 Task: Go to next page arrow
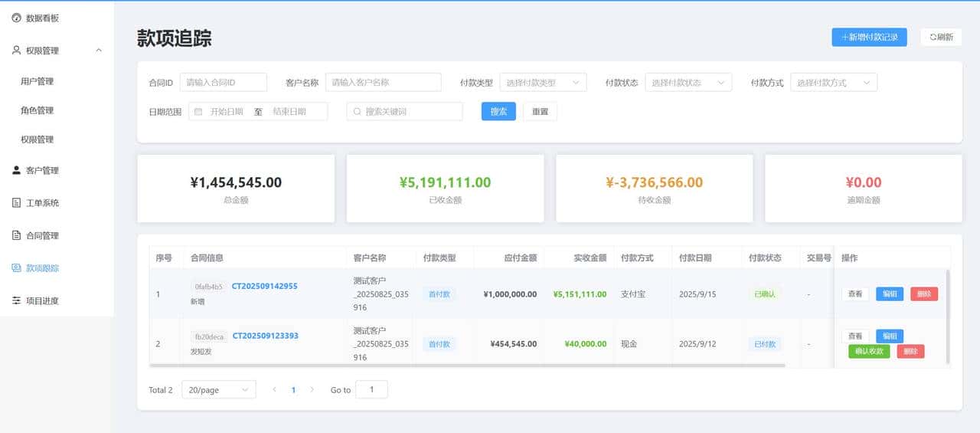tap(312, 390)
